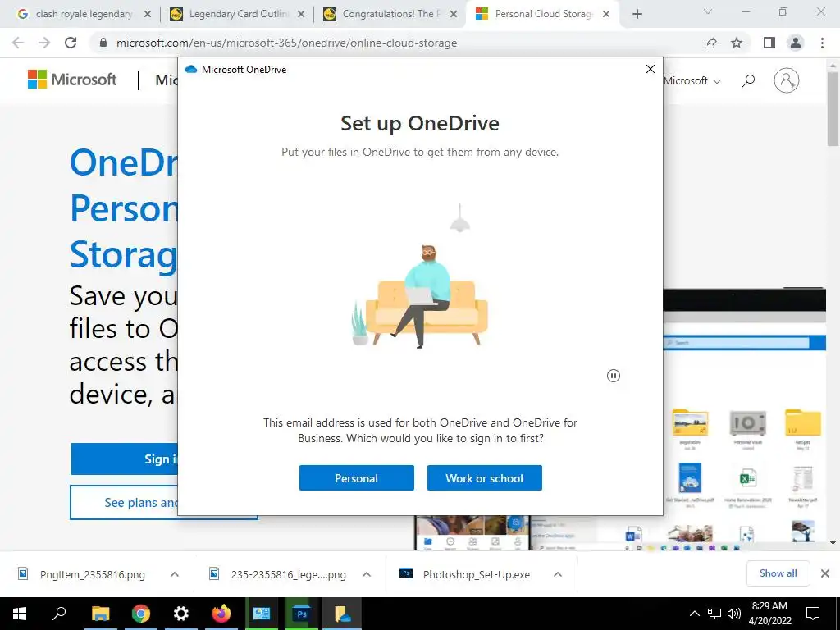This screenshot has height=630, width=840.
Task: Expand options for PngItem_2355816.png download
Action: [x=175, y=574]
